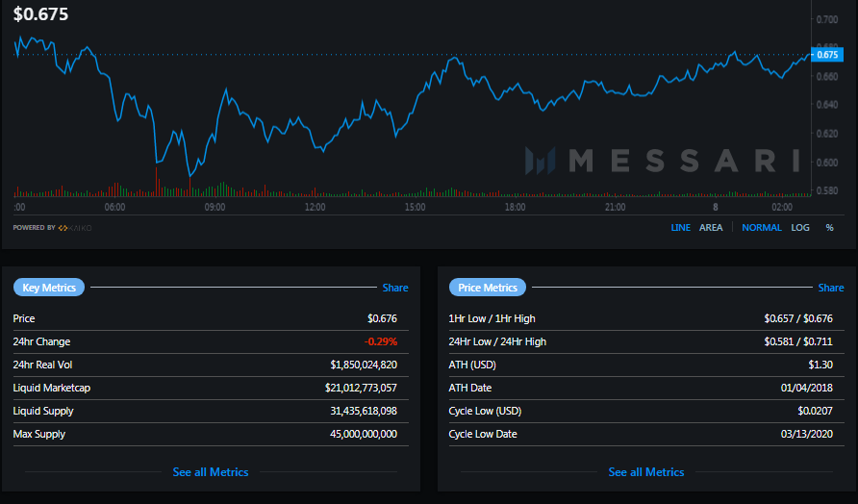Image resolution: width=858 pixels, height=504 pixels.
Task: Click the Price value $0.676
Action: [382, 318]
